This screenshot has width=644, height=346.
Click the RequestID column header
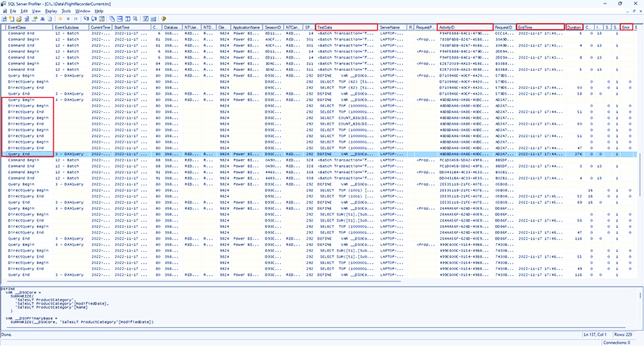(504, 27)
